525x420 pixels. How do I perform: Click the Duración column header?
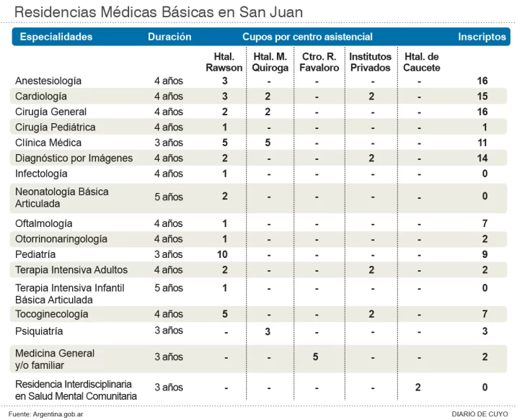coord(169,37)
